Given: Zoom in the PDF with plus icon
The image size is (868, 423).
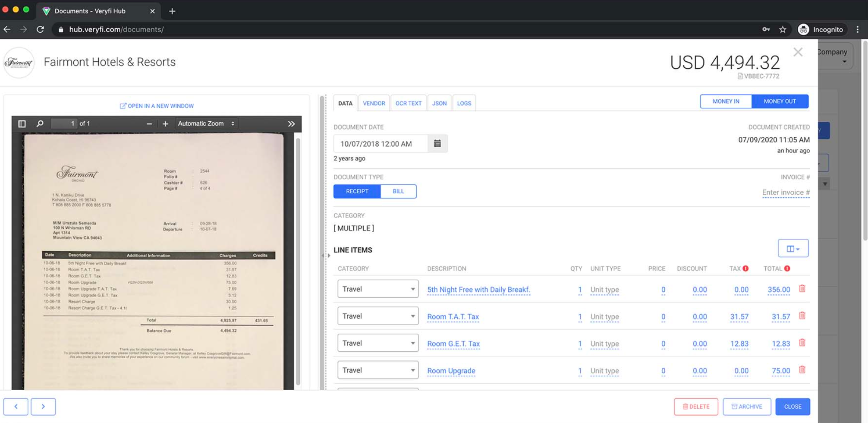Looking at the screenshot, I should (x=165, y=124).
